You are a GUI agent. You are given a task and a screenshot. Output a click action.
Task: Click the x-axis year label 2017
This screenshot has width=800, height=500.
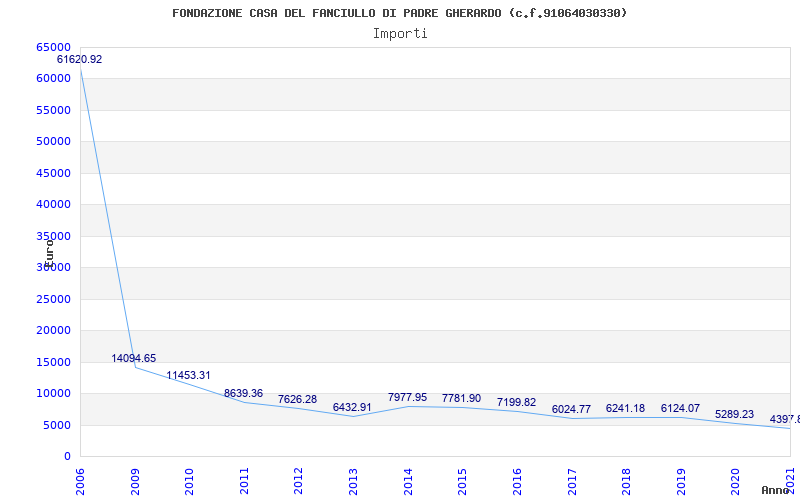click(x=571, y=482)
